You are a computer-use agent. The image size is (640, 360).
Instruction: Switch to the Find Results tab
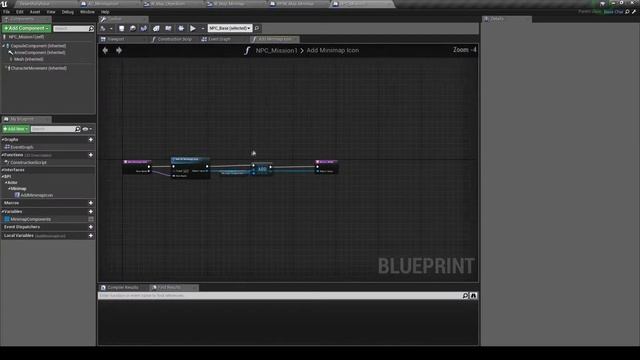pyautogui.click(x=169, y=287)
